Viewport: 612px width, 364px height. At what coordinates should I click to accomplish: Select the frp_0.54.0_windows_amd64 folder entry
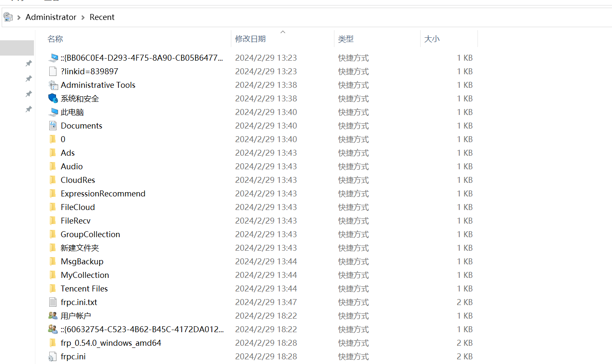tap(111, 343)
